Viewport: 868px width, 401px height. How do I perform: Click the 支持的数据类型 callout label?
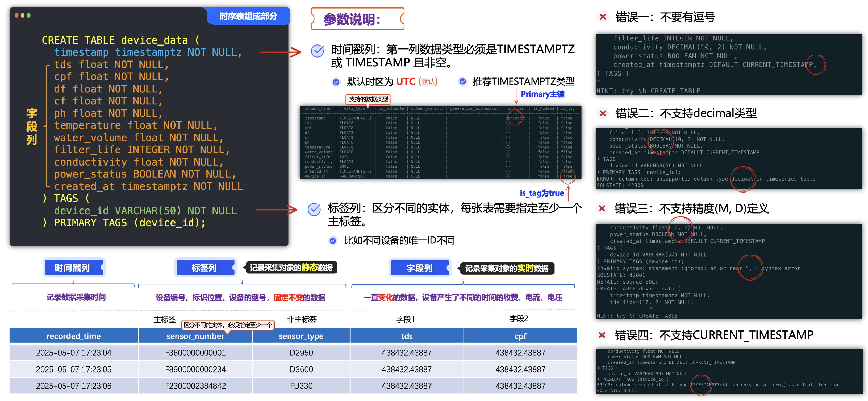(368, 99)
